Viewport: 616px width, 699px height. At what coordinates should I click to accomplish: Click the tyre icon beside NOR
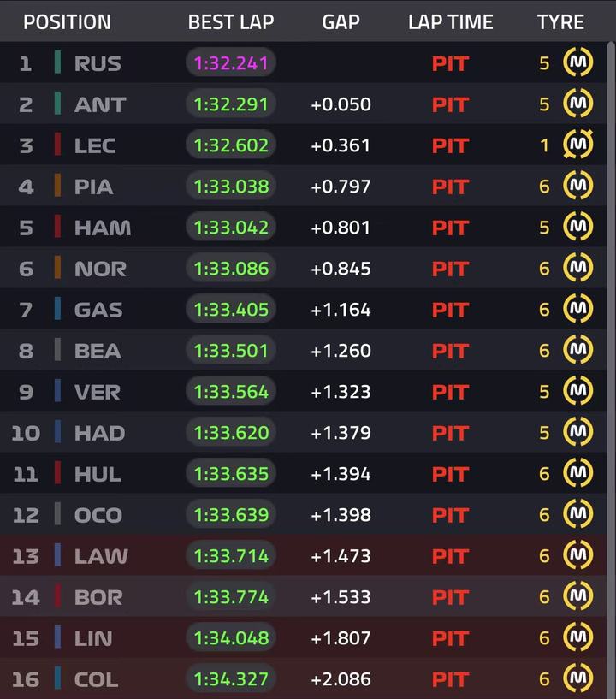pos(578,269)
